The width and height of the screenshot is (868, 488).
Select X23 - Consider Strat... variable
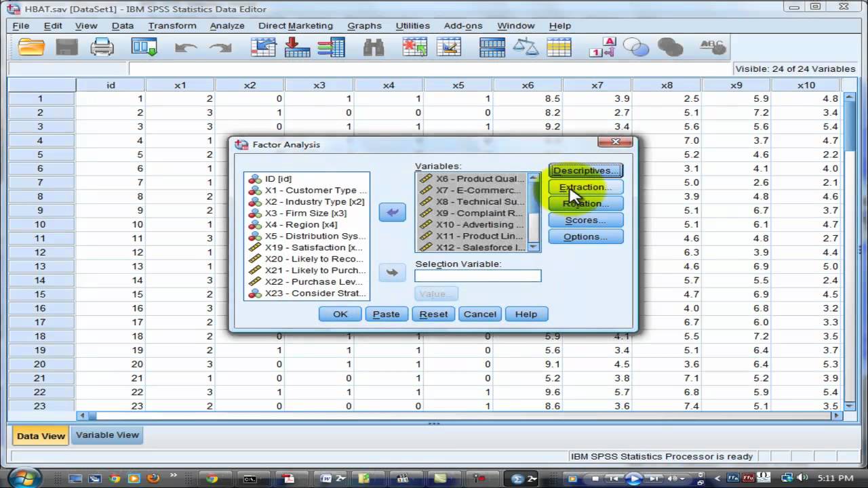click(307, 293)
